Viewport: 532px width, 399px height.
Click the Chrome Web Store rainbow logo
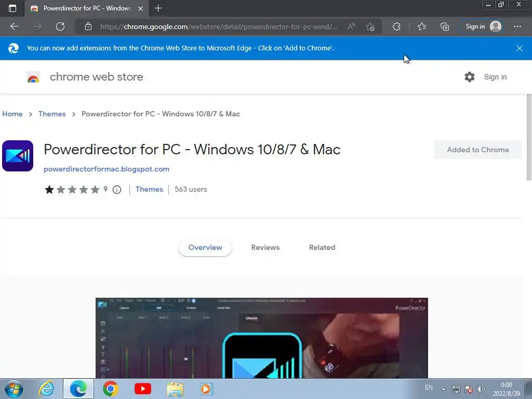tap(33, 77)
